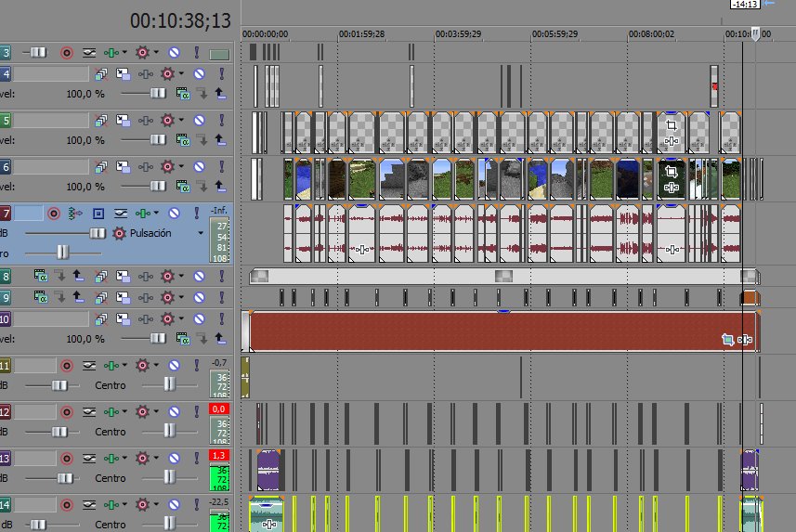Reset the red 1,3 clip indicator on track 13
Screen dimensions: 796x532
click(x=219, y=455)
